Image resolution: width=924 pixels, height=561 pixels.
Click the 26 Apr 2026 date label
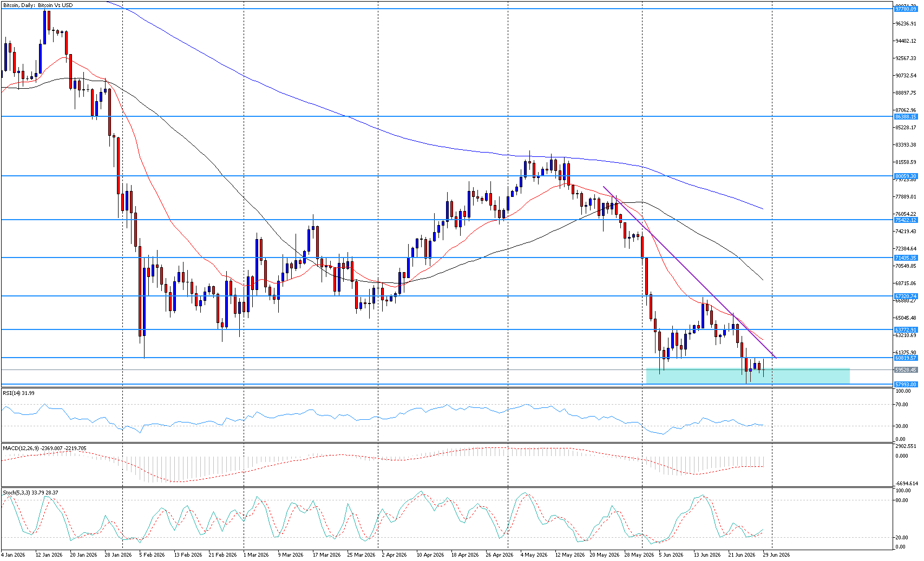tap(499, 555)
